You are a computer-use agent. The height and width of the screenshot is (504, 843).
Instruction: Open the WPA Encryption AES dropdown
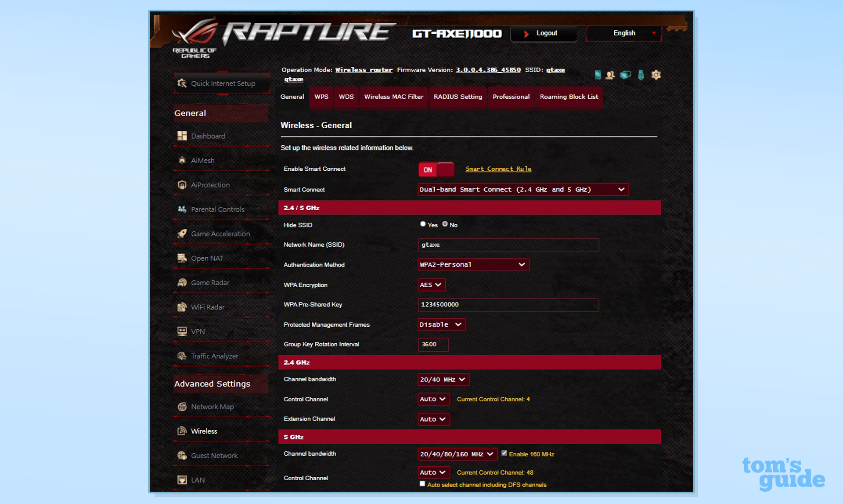(432, 285)
